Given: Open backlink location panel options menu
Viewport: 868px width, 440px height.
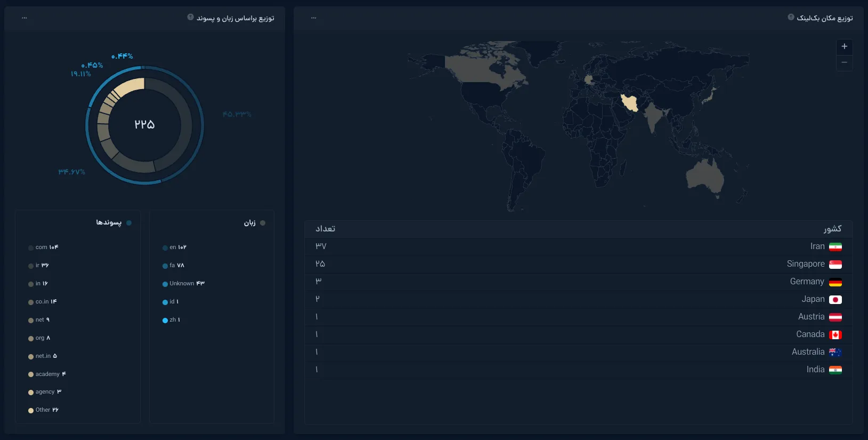Looking at the screenshot, I should pyautogui.click(x=314, y=18).
